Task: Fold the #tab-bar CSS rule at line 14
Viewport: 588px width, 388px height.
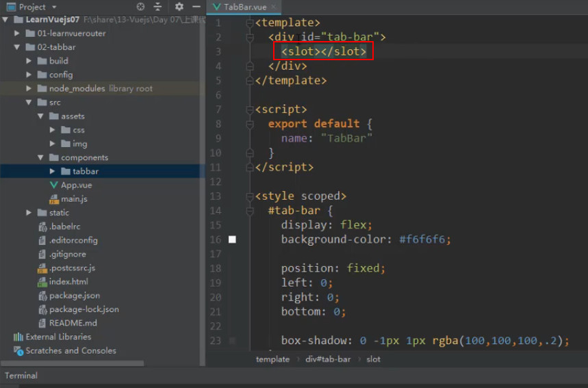Action: (249, 211)
